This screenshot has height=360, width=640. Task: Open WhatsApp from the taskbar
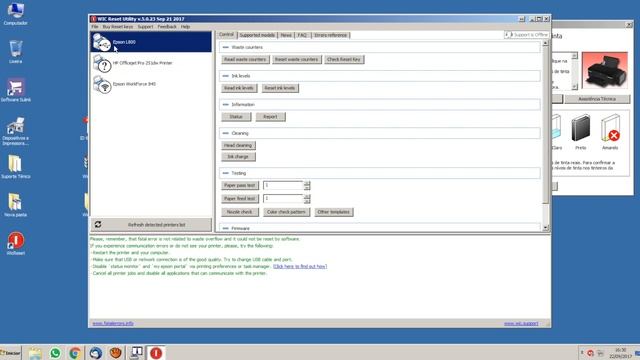point(55,353)
